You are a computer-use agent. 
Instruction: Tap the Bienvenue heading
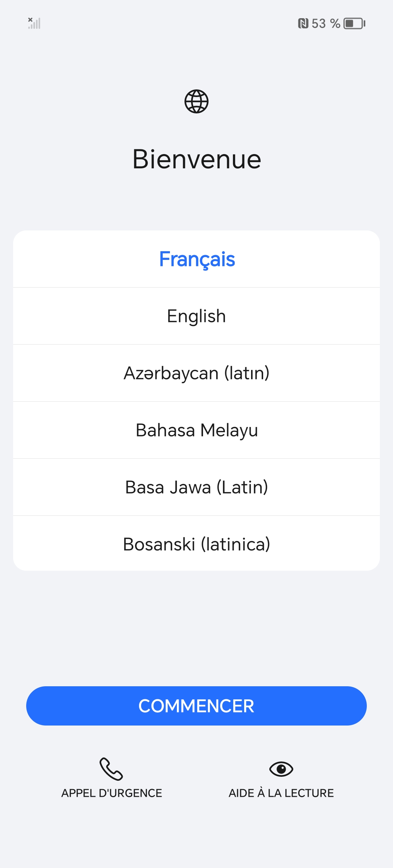click(x=196, y=159)
